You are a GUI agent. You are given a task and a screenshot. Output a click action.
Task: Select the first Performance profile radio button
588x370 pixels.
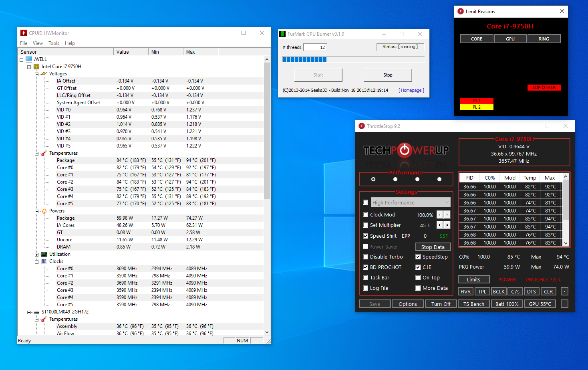[x=373, y=179]
